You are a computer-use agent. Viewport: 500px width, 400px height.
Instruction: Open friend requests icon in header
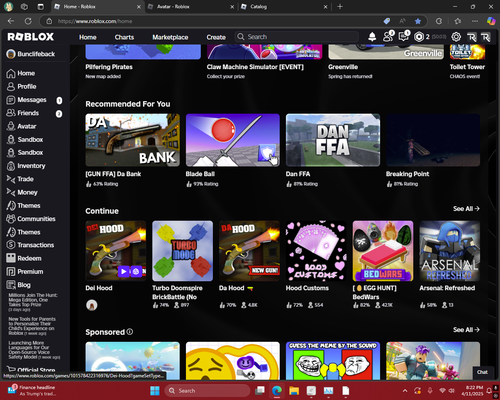pos(388,36)
